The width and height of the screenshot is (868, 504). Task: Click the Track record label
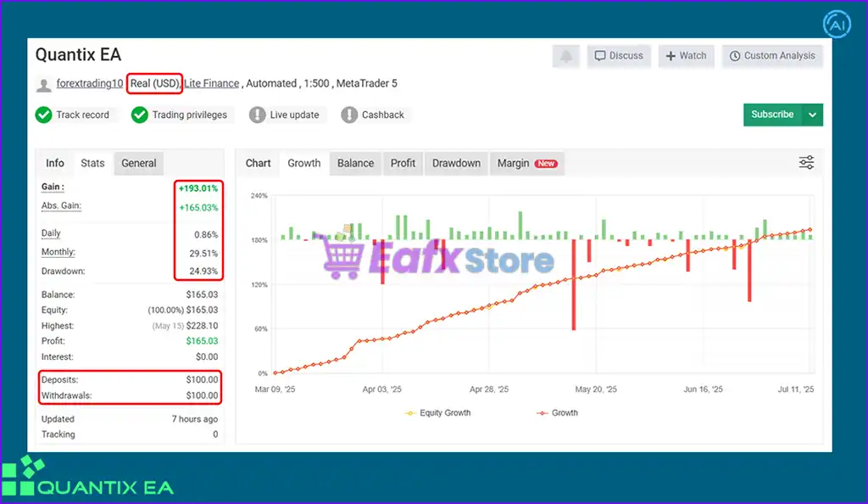[82, 115]
